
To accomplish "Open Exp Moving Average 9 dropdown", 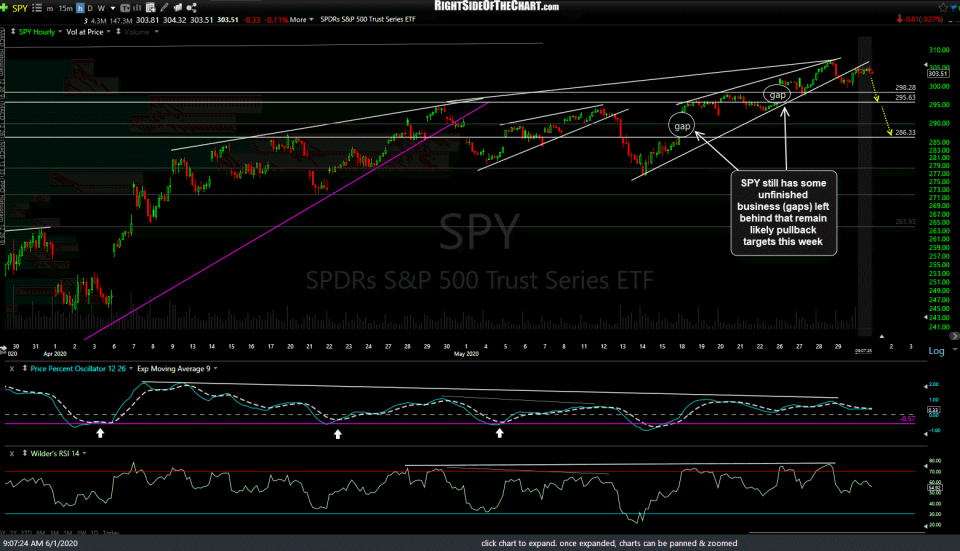I will 216,369.
